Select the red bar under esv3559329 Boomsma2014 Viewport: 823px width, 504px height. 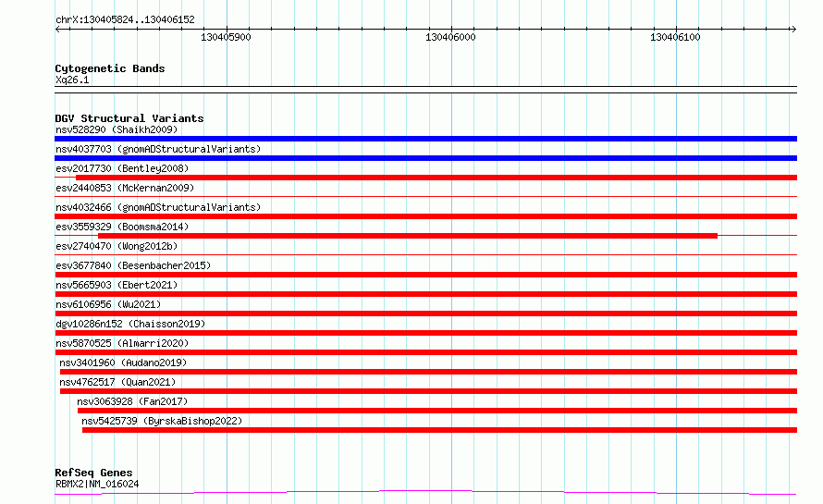407,236
